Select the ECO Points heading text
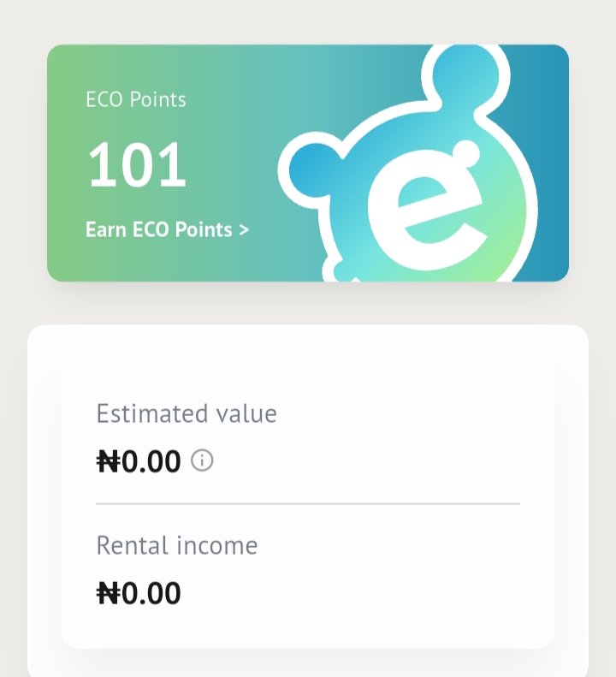The width and height of the screenshot is (616, 677). tap(135, 99)
